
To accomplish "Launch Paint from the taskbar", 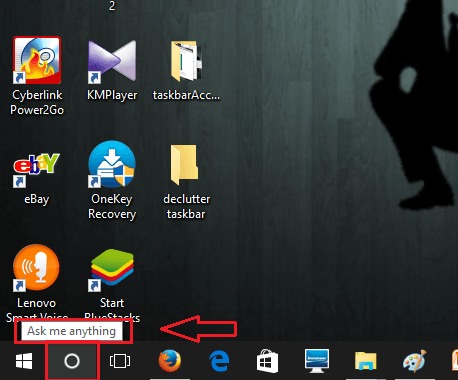I will click(x=415, y=361).
